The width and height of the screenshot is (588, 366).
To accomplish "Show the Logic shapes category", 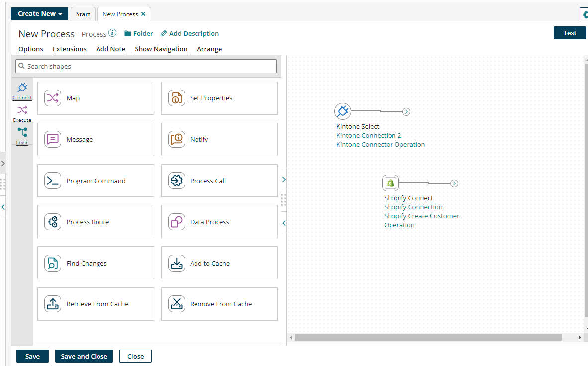I will 22,135.
